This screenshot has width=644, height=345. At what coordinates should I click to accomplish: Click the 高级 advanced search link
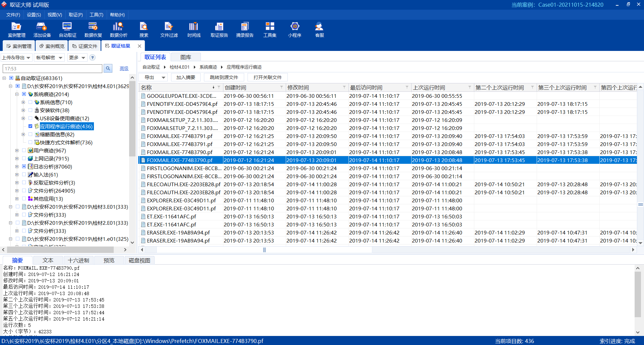(124, 69)
